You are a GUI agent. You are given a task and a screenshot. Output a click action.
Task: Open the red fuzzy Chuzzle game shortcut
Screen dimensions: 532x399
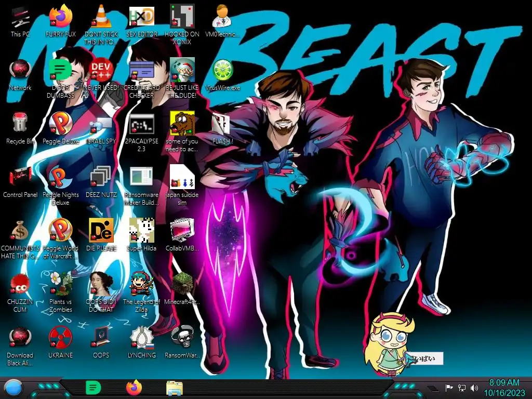click(x=20, y=292)
